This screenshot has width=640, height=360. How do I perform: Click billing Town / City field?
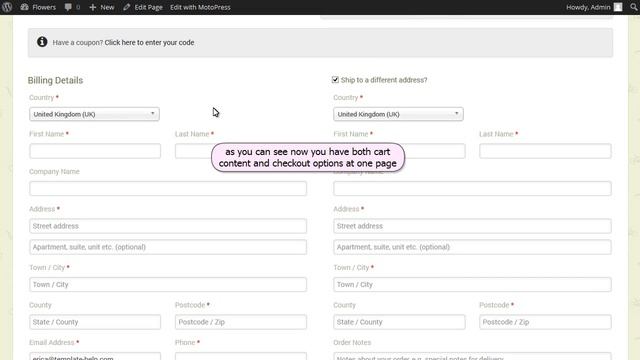coord(168,284)
